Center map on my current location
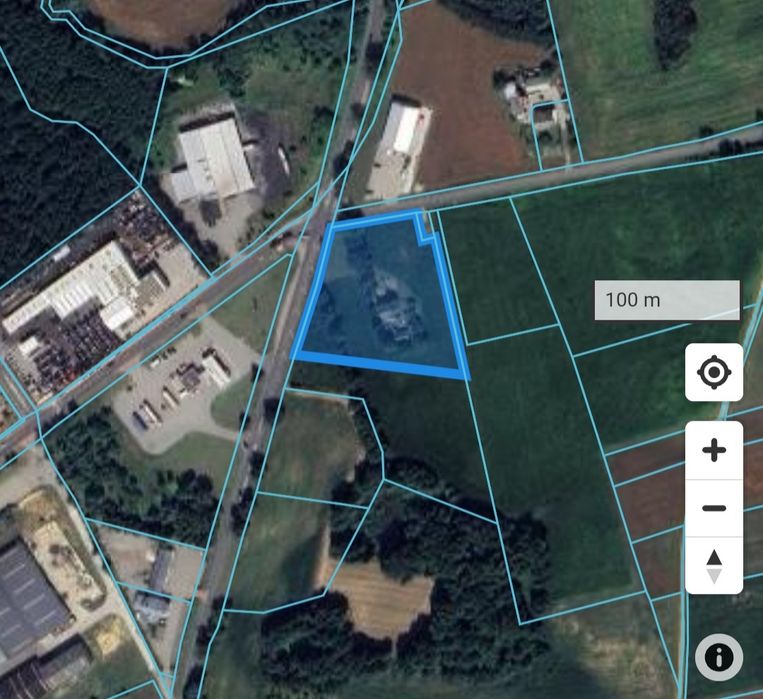Screen dimensions: 763x699 [x=714, y=372]
